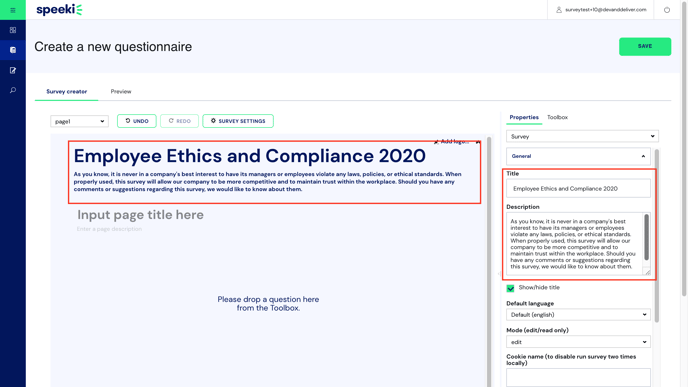
Task: Select the survey description paragraph on canvas
Action: 268,182
